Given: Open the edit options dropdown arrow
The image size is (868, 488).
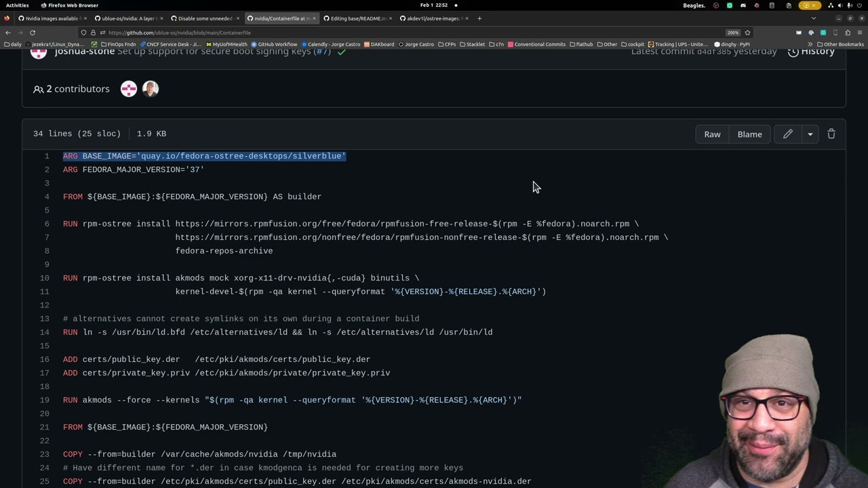Looking at the screenshot, I should (810, 134).
